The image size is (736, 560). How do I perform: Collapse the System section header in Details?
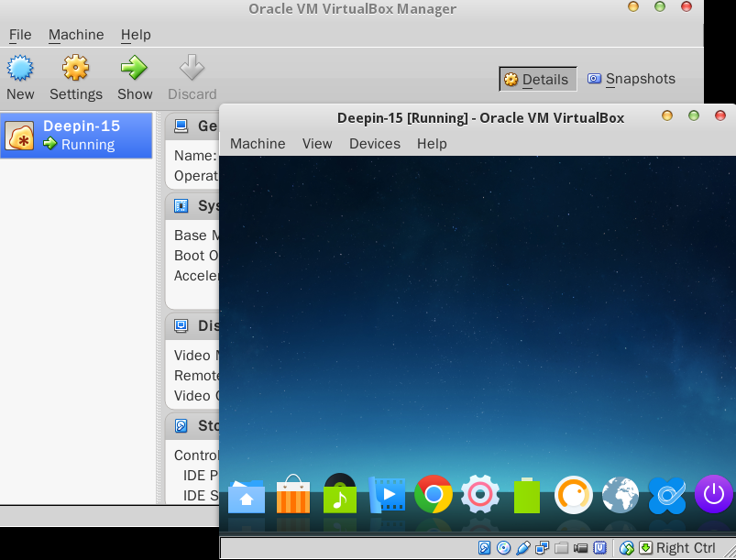click(192, 205)
